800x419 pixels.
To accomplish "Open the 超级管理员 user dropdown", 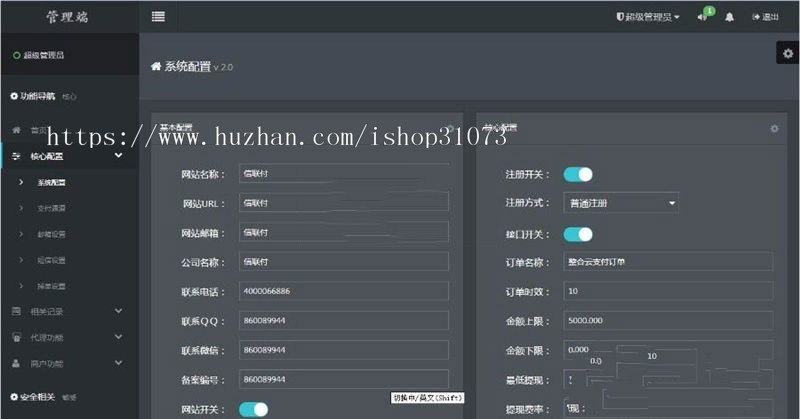I will coord(648,17).
